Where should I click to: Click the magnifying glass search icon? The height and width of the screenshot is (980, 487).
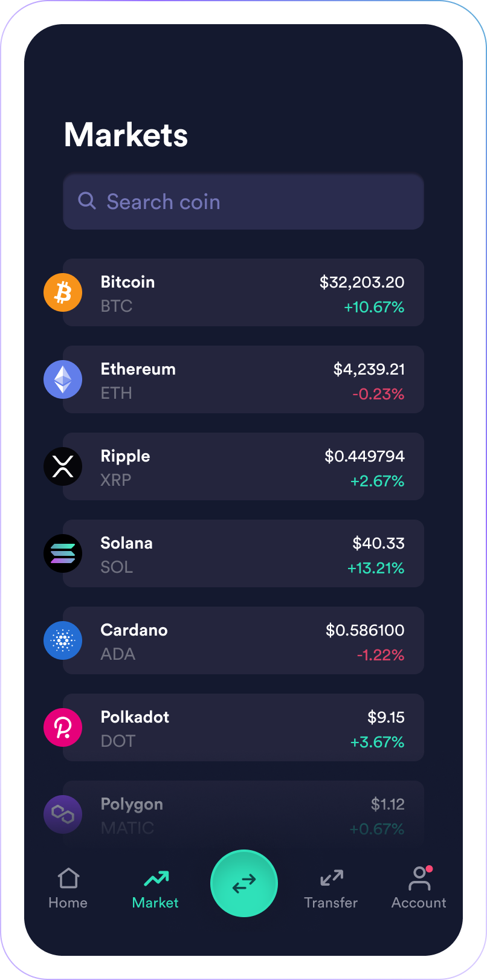tap(87, 201)
